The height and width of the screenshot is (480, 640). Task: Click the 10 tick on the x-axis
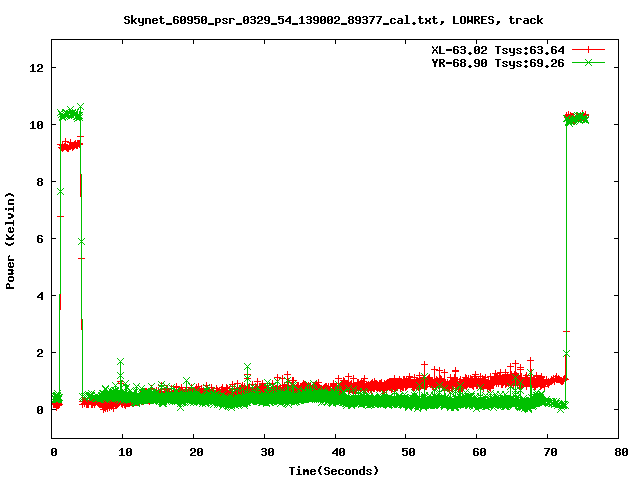[x=123, y=452]
